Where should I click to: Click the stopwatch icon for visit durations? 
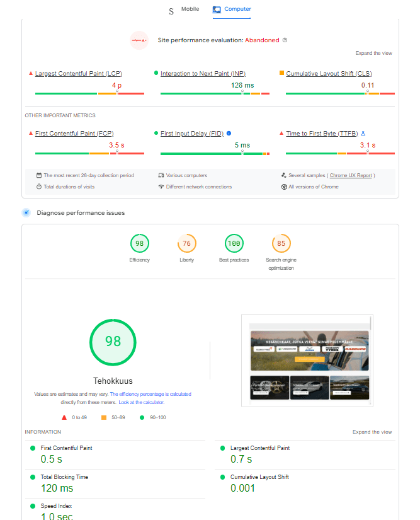(x=39, y=187)
